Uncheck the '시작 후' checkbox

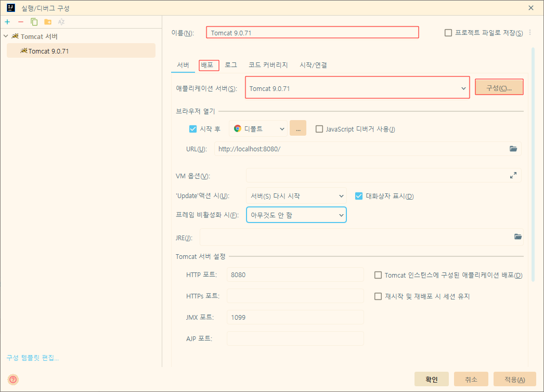[193, 129]
